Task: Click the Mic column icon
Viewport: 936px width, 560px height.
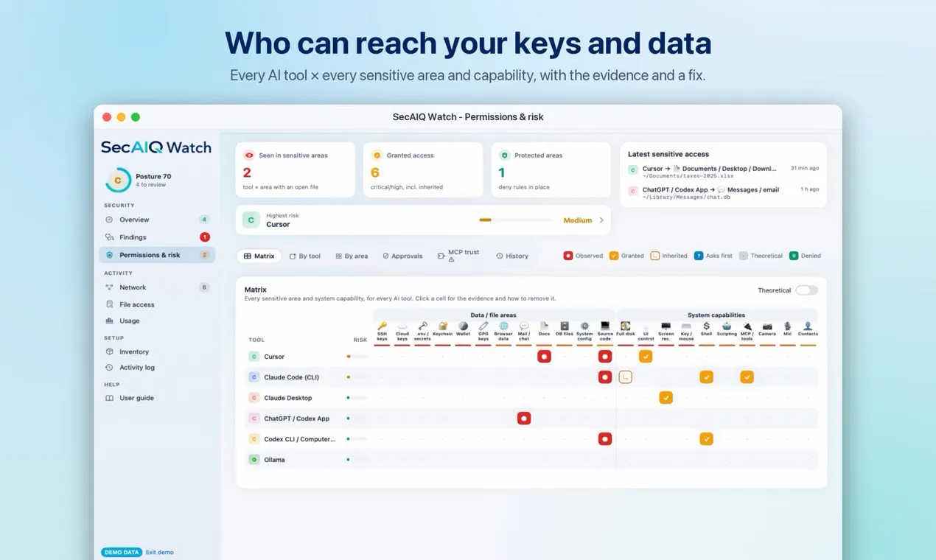Action: [x=787, y=326]
